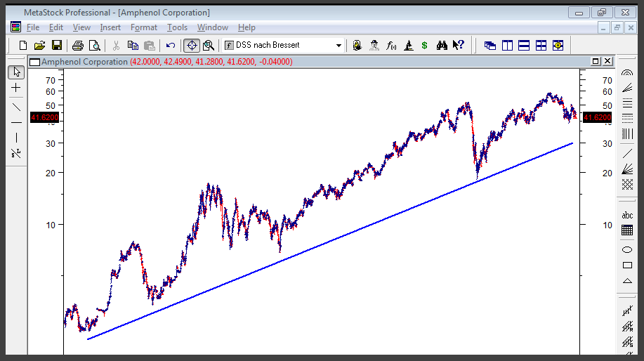Select the abc text tool

click(627, 215)
